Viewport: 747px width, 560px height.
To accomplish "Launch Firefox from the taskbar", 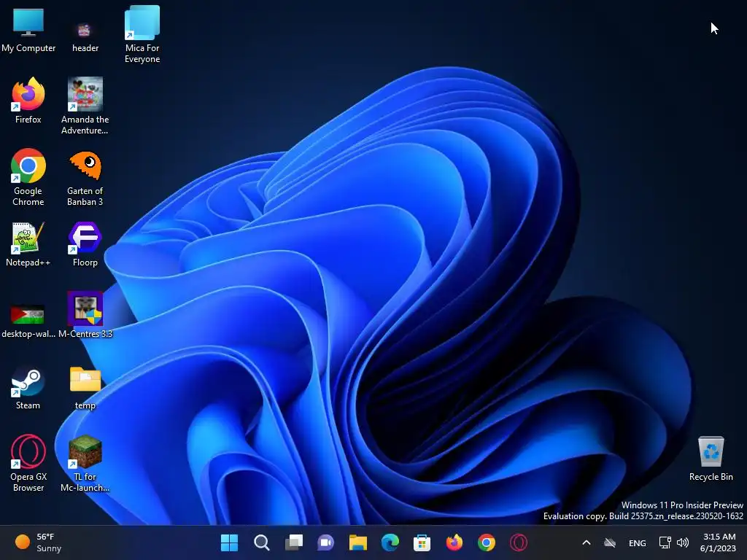I will tap(454, 542).
